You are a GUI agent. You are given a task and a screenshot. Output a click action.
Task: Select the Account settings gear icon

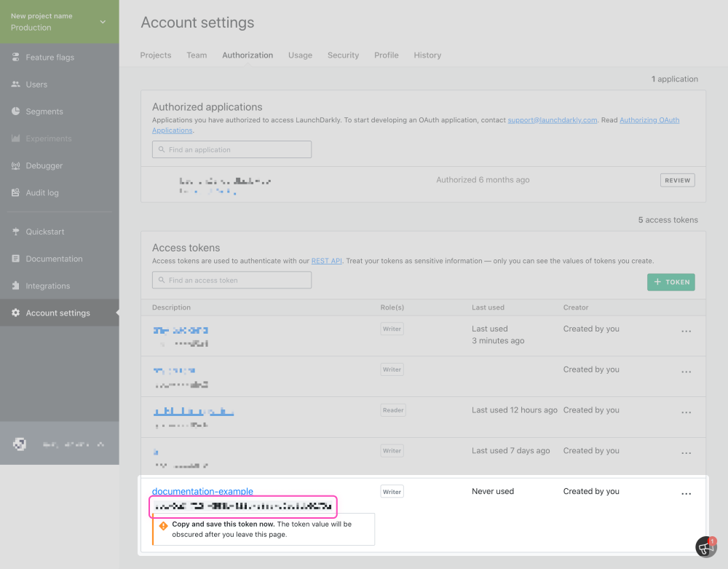16,313
